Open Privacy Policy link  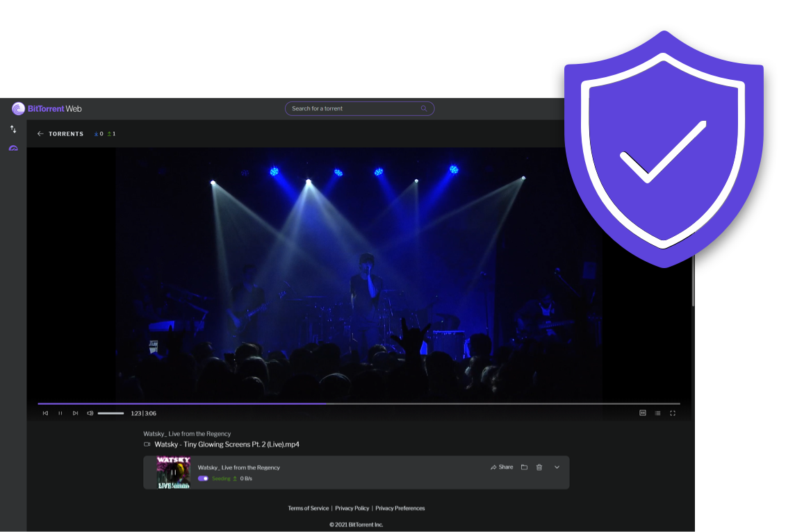coord(352,508)
